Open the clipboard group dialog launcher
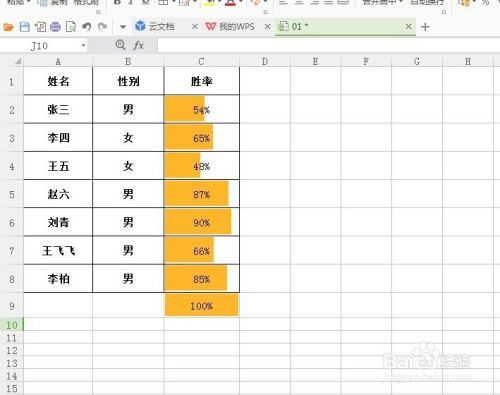500x395 pixels. (x=98, y=12)
